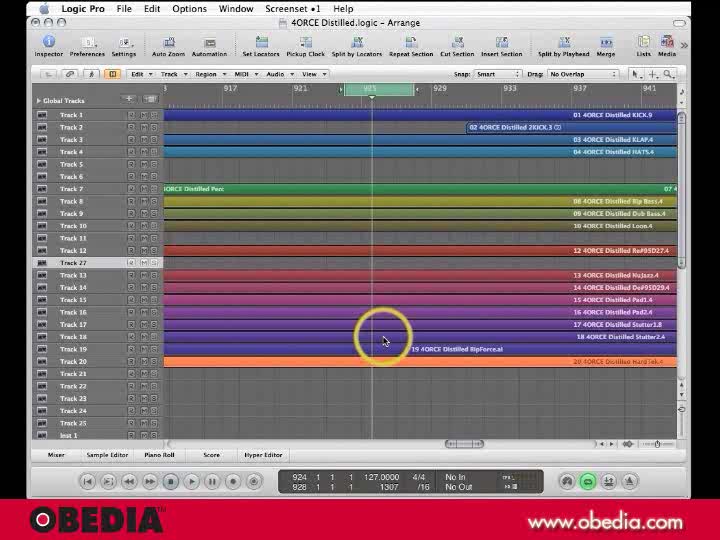Enable Auto Zoom
This screenshot has width=720, height=540.
coord(169,46)
